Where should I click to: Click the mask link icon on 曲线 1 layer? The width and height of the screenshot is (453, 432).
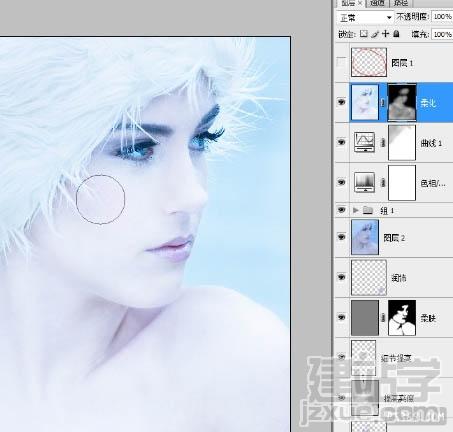tap(383, 143)
